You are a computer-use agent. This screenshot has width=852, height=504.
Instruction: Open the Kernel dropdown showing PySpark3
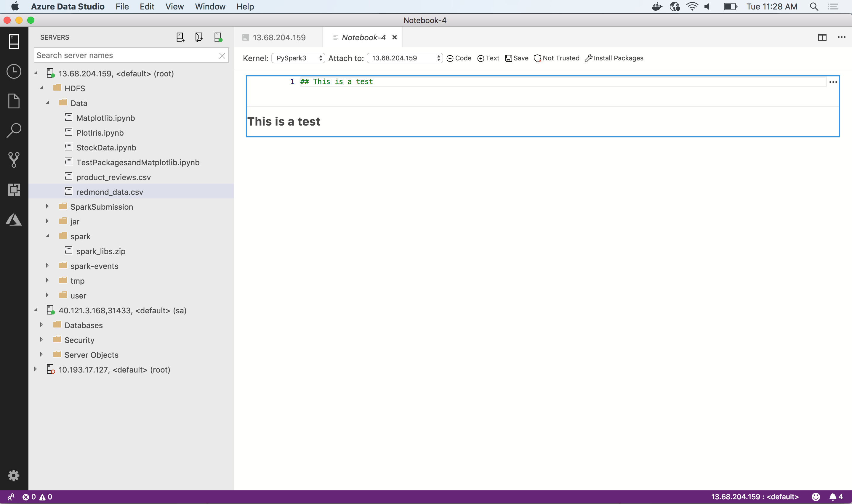coord(298,58)
